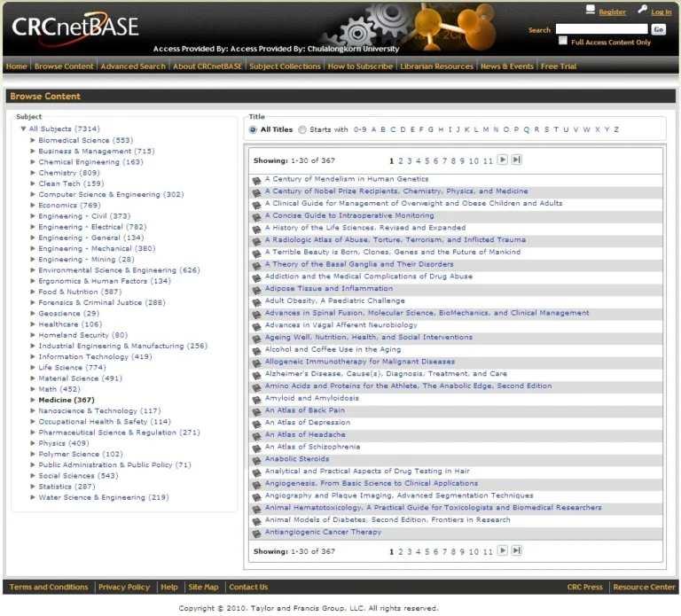The height and width of the screenshot is (616, 681).
Task: Click the CRCnetBASE logo
Action: click(75, 27)
